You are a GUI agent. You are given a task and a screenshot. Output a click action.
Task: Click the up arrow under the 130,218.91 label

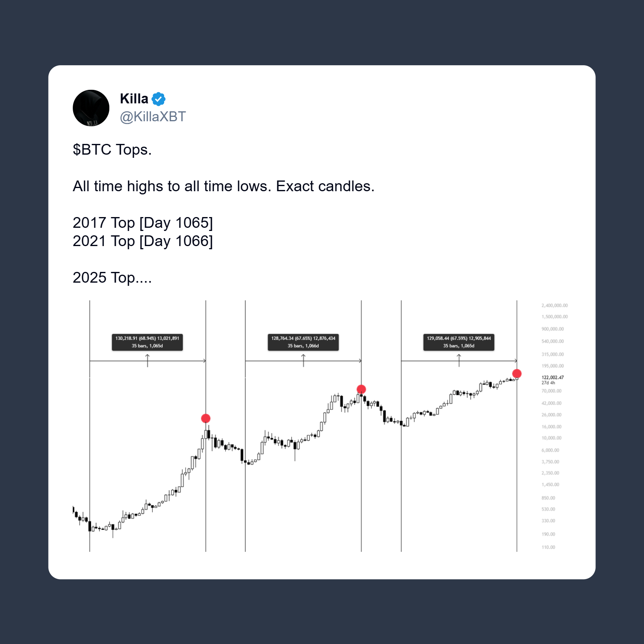[147, 360]
